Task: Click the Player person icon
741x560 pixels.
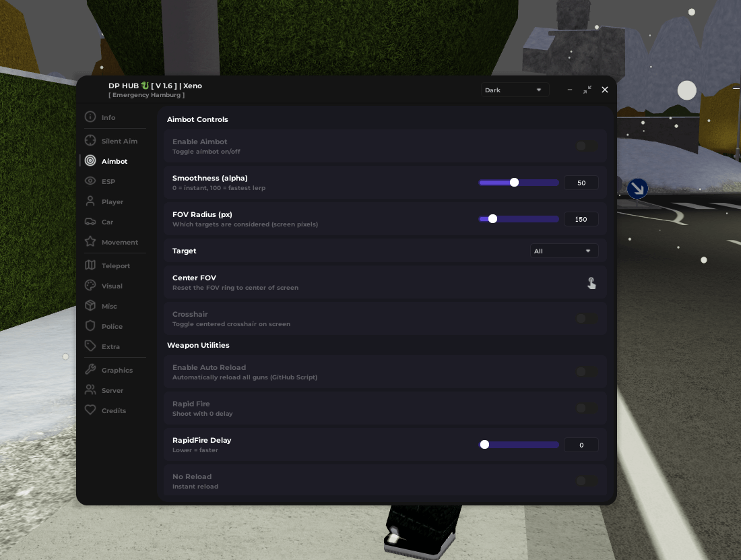Action: [x=90, y=201]
